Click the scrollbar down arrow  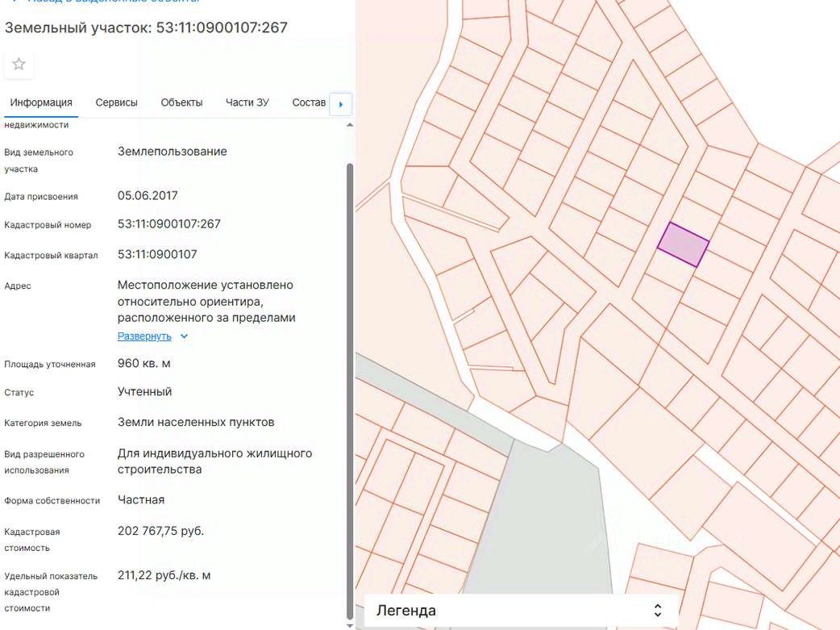tap(349, 624)
